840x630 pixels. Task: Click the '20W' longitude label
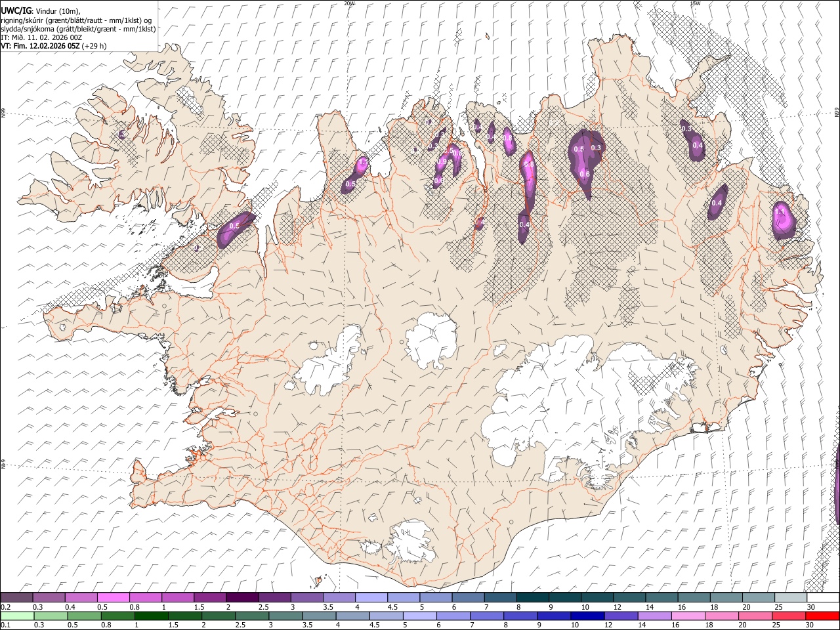[349, 3]
